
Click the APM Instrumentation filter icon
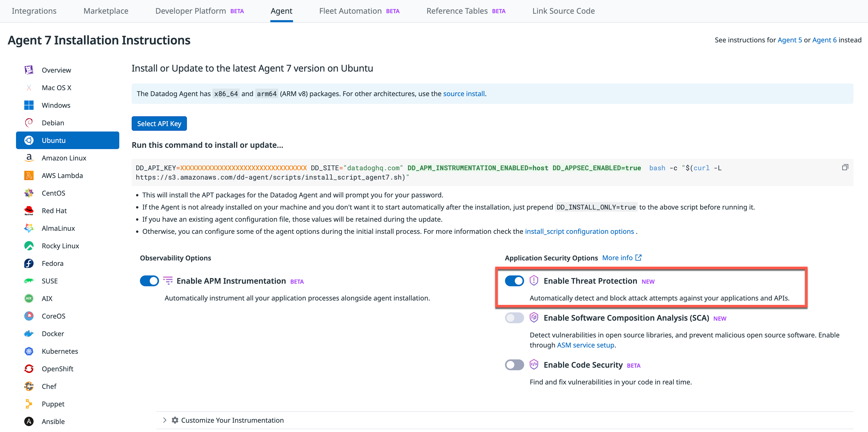click(168, 281)
